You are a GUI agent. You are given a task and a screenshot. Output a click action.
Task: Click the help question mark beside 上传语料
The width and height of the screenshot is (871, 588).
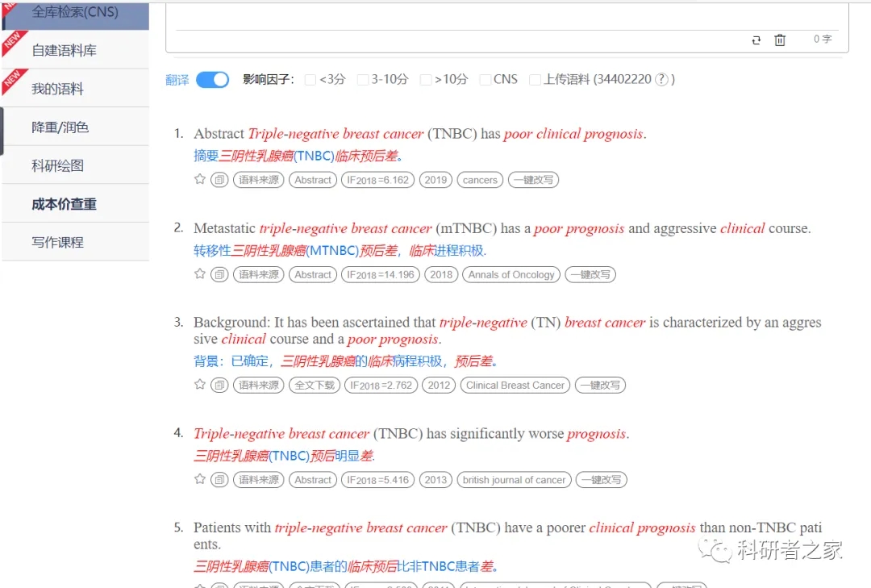coord(661,80)
